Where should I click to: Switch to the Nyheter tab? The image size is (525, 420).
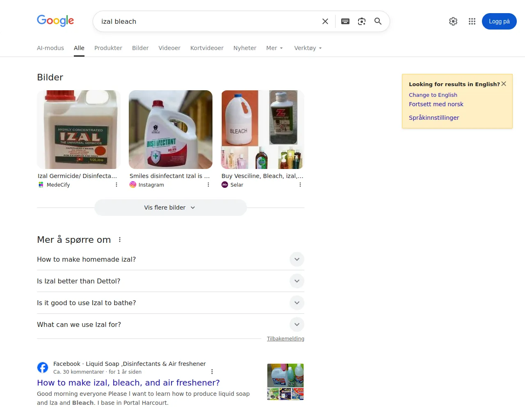pyautogui.click(x=245, y=48)
